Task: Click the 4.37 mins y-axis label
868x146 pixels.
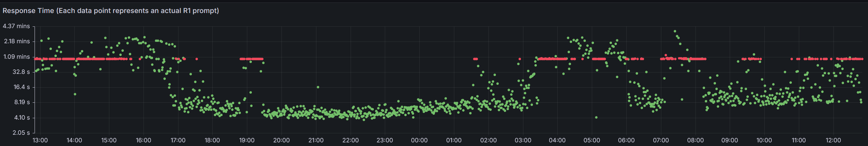Action: tap(16, 26)
